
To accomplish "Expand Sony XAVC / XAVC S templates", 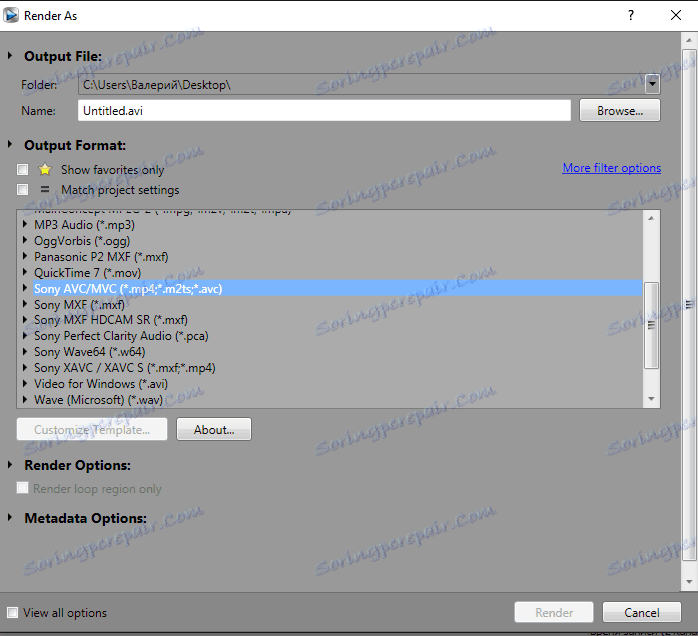I will click(25, 368).
